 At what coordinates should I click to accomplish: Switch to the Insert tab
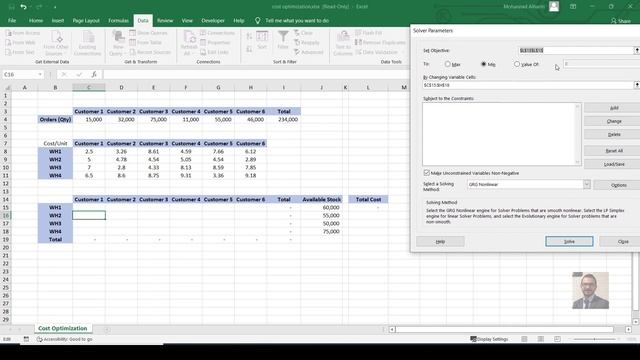click(x=58, y=20)
